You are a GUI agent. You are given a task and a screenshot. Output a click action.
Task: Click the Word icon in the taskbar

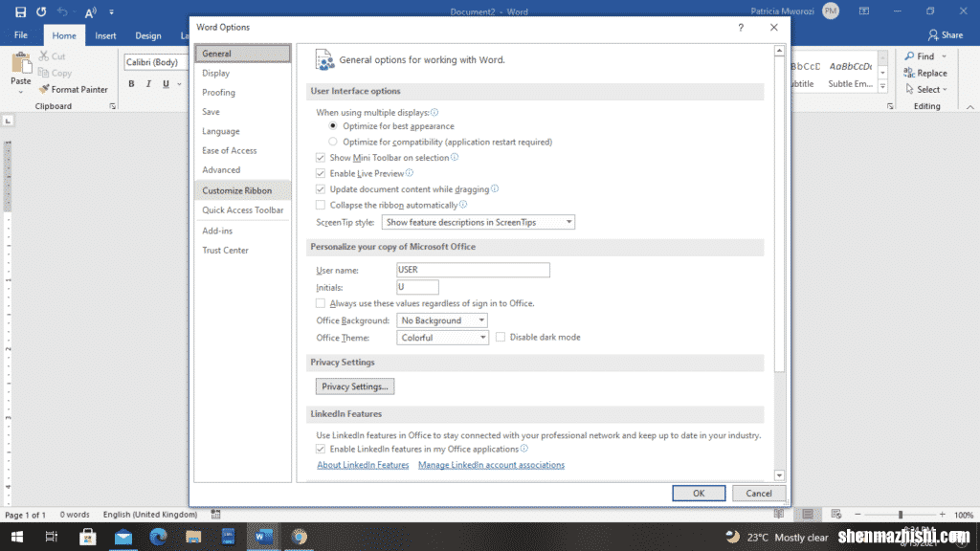pos(264,537)
